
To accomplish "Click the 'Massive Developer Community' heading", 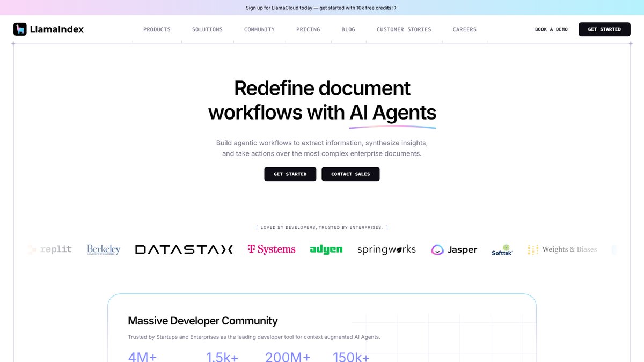I will point(203,321).
